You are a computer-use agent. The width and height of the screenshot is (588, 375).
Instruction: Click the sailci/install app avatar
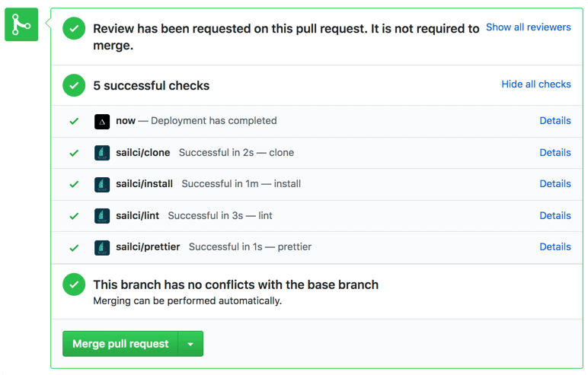[102, 184]
